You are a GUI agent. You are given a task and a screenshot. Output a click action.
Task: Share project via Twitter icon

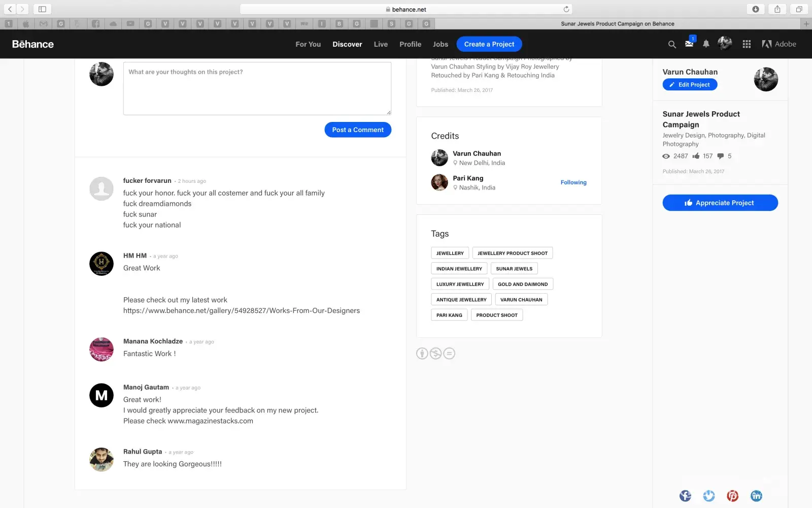pos(709,496)
